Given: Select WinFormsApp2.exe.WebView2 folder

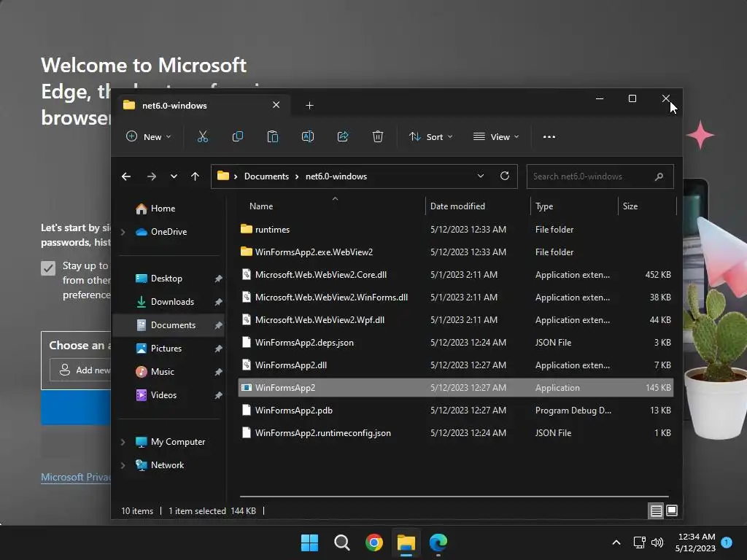Looking at the screenshot, I should click(x=455, y=252).
